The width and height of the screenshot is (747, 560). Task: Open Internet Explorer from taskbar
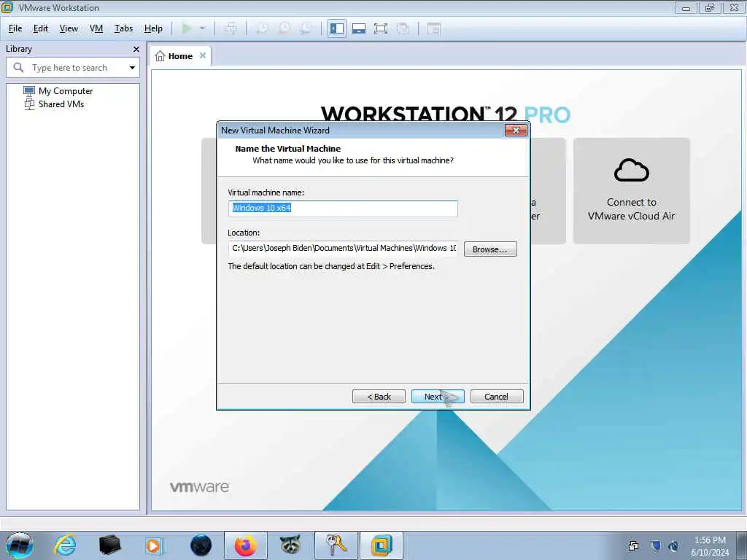pyautogui.click(x=65, y=545)
